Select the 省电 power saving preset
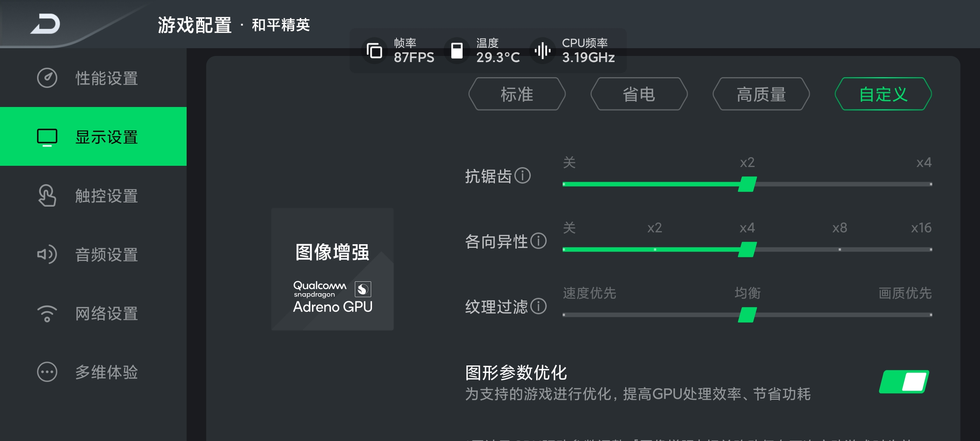Viewport: 980px width, 441px height. 639,94
